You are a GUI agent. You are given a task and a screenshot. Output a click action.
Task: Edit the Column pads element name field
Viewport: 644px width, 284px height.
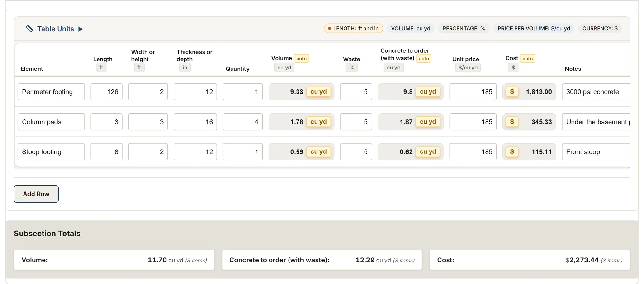(x=51, y=122)
